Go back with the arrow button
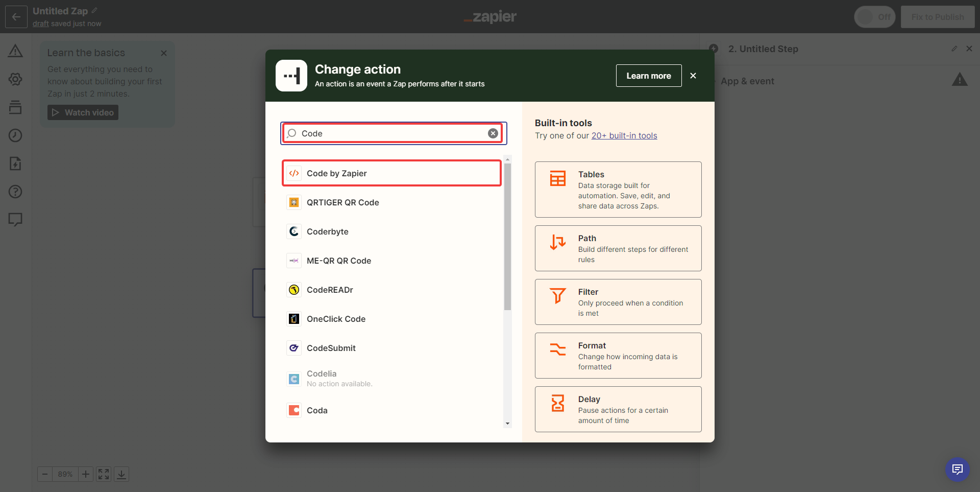Image resolution: width=980 pixels, height=492 pixels. [16, 17]
